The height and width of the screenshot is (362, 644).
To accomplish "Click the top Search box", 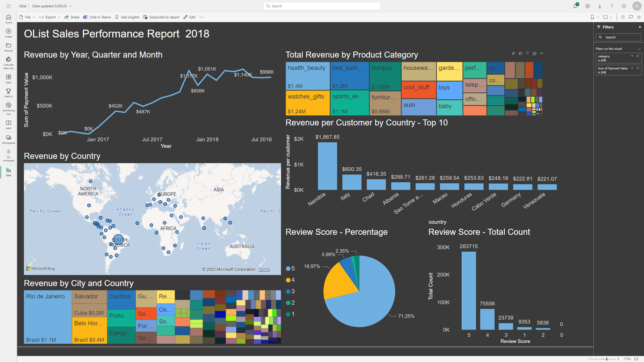I will pyautogui.click(x=322, y=6).
